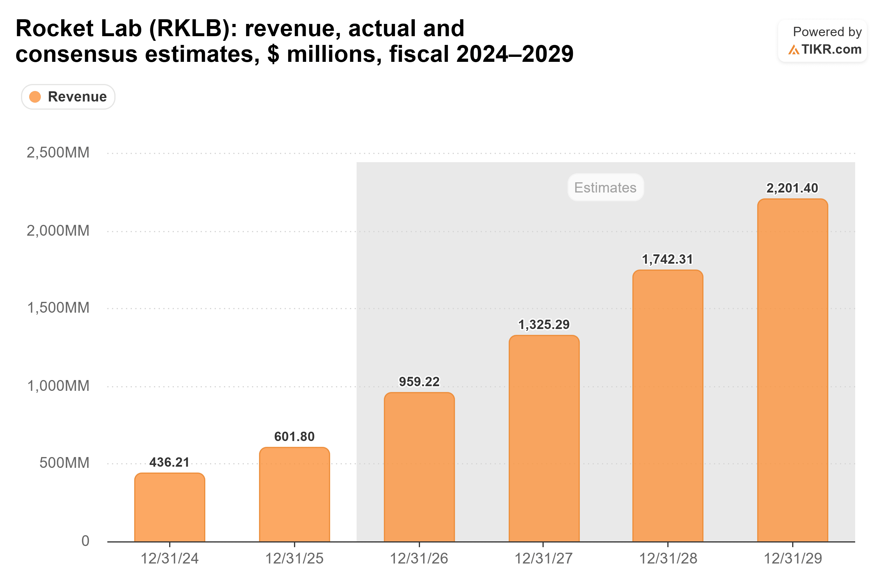Click the TIKR orange logo icon

coord(794,50)
